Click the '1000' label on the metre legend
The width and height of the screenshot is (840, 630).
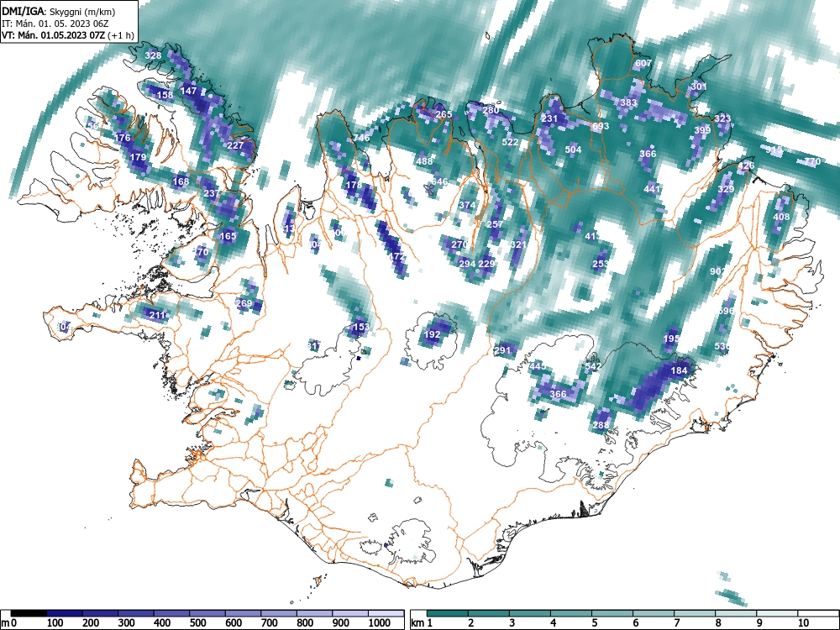tap(380, 623)
